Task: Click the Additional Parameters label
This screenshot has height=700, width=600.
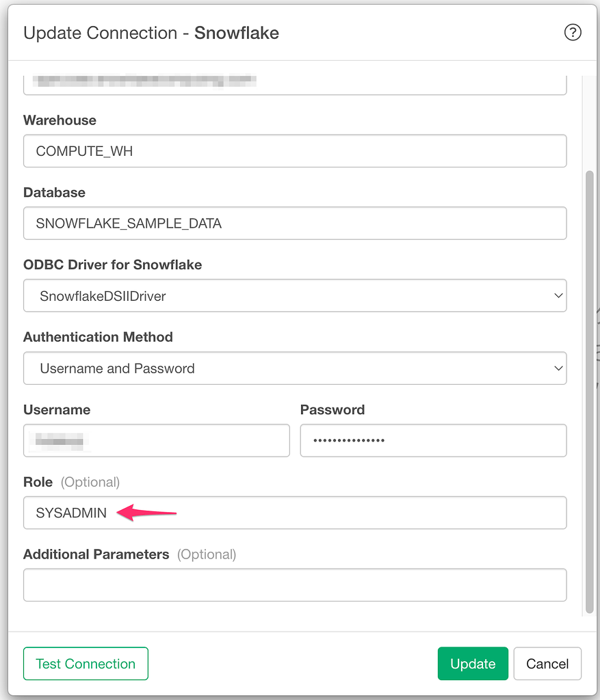Action: point(96,554)
